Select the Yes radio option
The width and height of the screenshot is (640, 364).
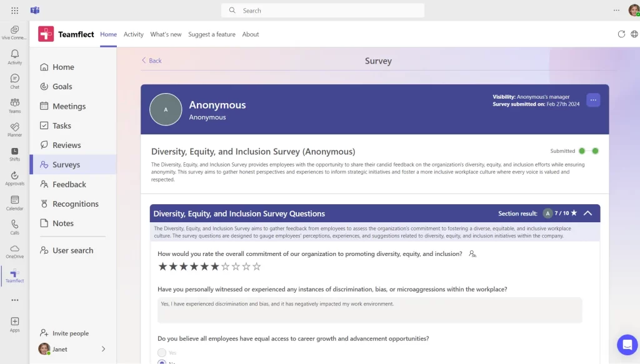pos(162,353)
